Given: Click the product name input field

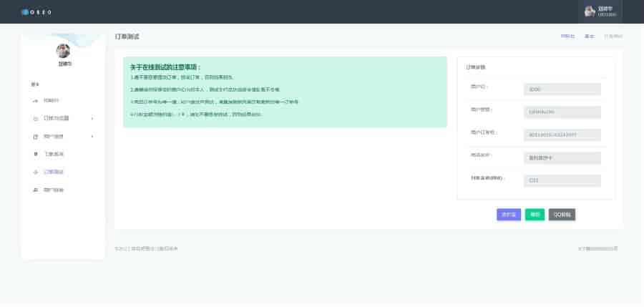Looking at the screenshot, I should [562, 158].
